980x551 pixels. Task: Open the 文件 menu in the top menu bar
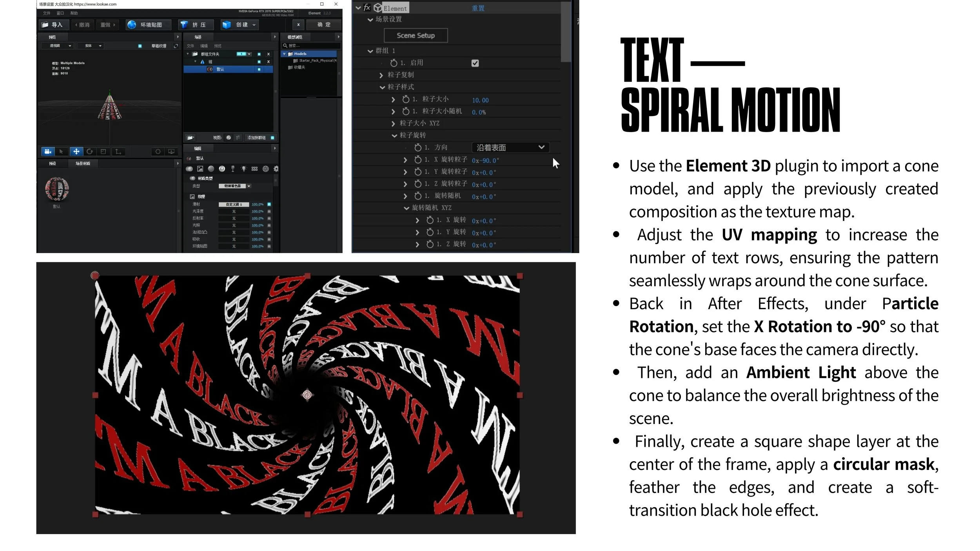click(x=47, y=13)
